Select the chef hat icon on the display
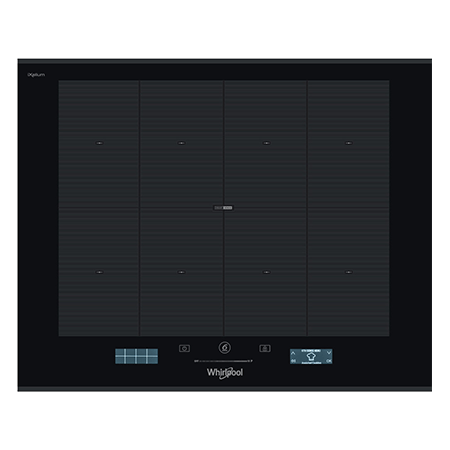This screenshot has height=450, width=450. [311, 356]
